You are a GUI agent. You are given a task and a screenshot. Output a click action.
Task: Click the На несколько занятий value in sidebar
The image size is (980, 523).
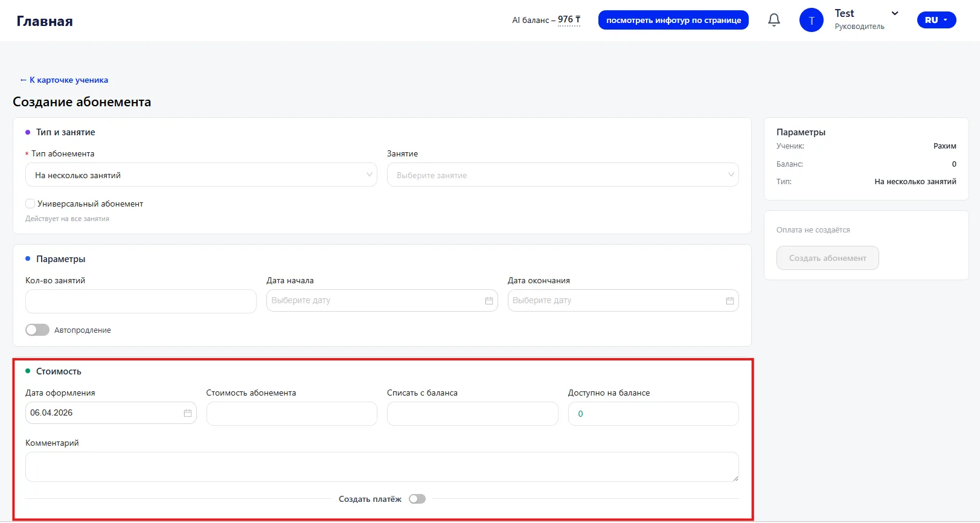pyautogui.click(x=915, y=182)
